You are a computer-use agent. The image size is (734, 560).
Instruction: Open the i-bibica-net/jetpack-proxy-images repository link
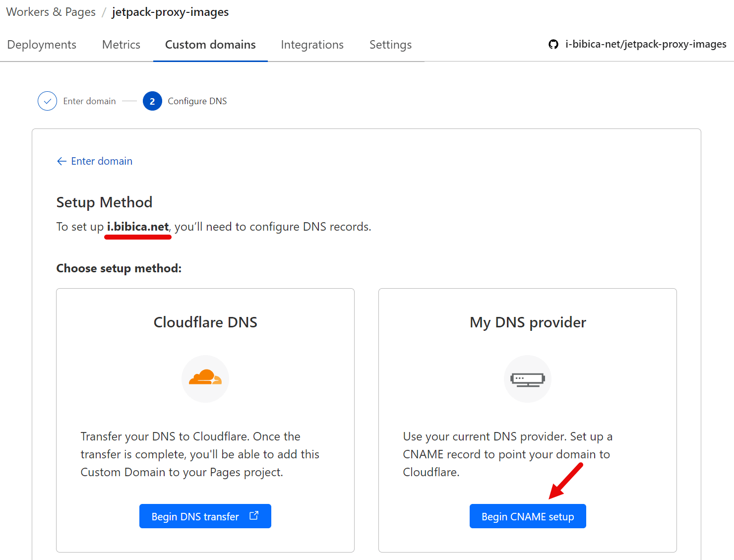(x=646, y=44)
